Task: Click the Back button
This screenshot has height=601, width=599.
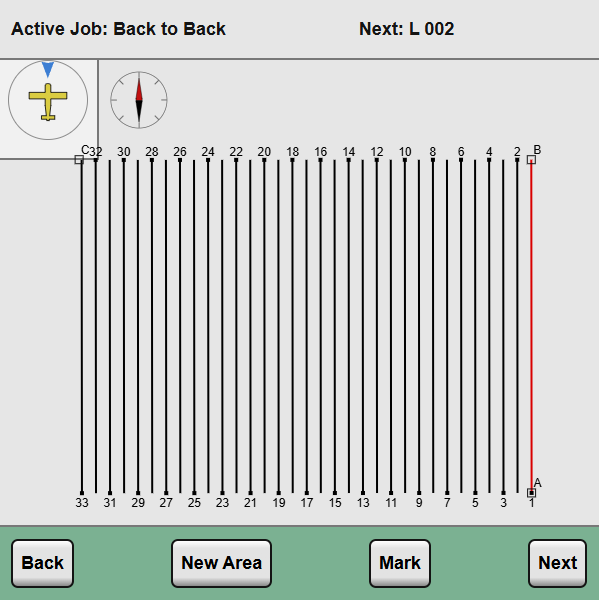Action: pos(42,563)
